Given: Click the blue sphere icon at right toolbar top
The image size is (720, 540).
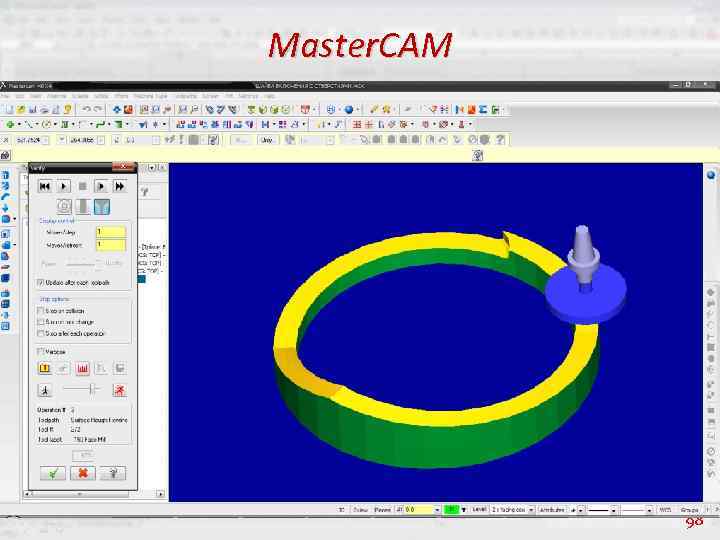Looking at the screenshot, I should 711,175.
